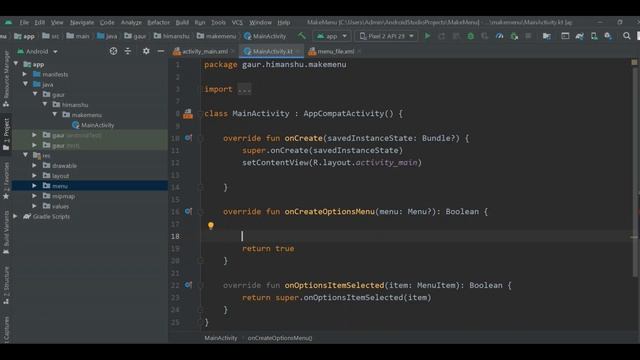Click the MainActivity breadcrumb in navigation bar
640x360 pixels.
click(x=265, y=36)
